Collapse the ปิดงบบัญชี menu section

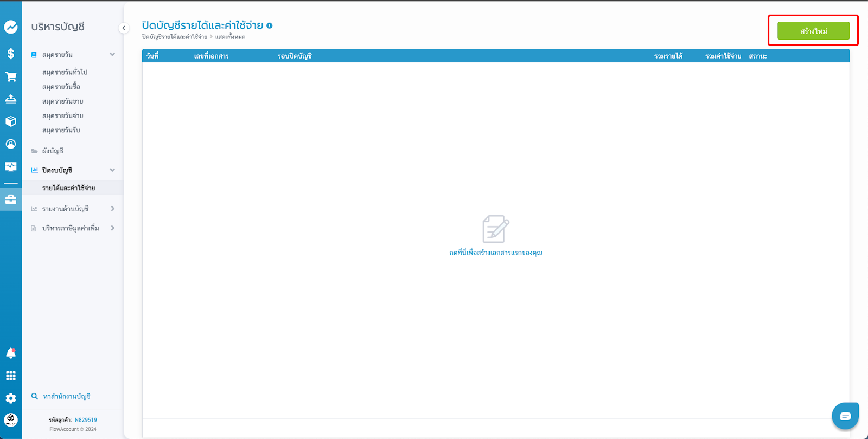click(x=112, y=170)
